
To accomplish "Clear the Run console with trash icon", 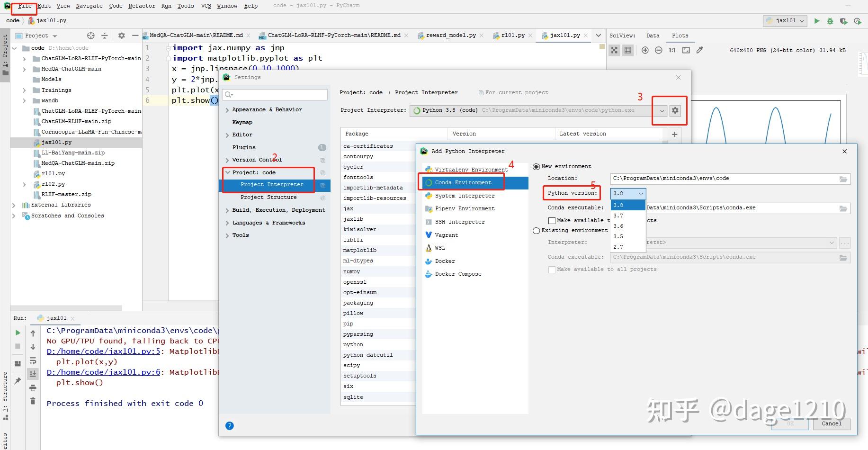I will (x=33, y=401).
